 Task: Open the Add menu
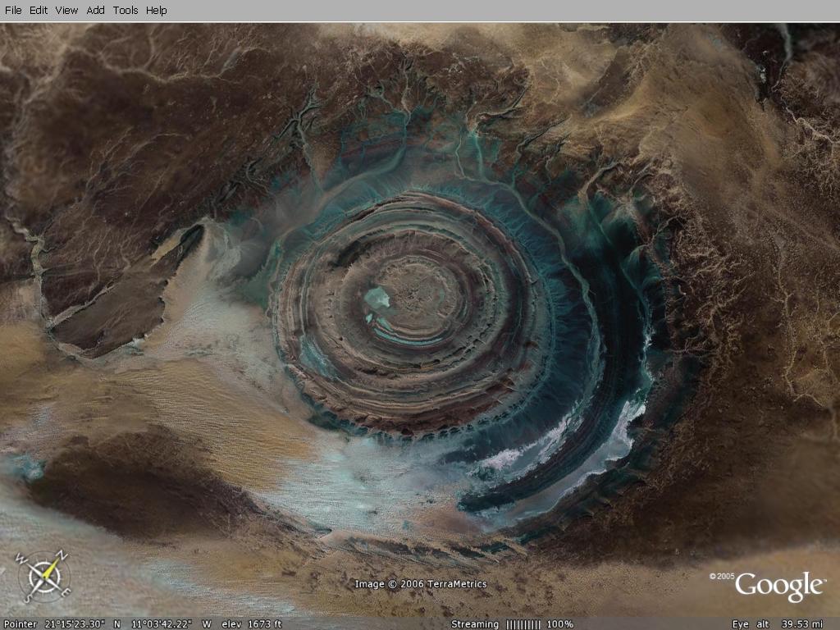[x=95, y=10]
